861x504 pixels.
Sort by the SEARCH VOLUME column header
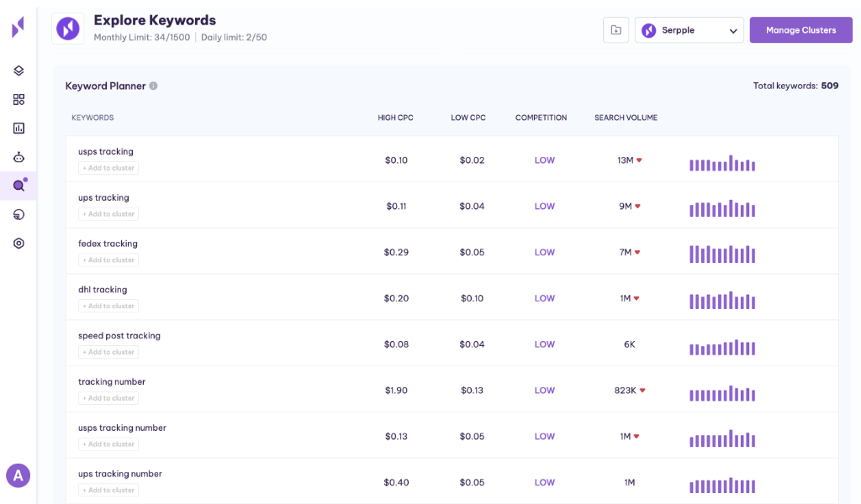tap(626, 118)
